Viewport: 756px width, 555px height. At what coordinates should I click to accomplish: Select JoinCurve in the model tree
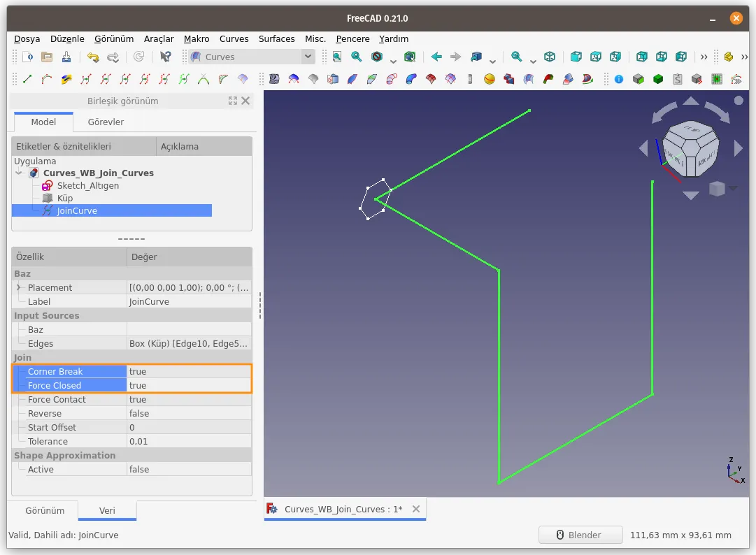[77, 210]
